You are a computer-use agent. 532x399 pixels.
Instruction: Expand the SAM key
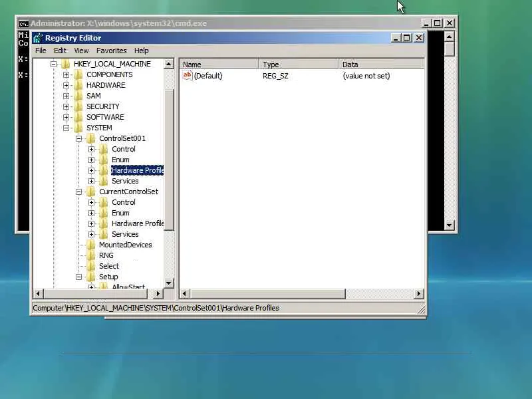pos(66,96)
